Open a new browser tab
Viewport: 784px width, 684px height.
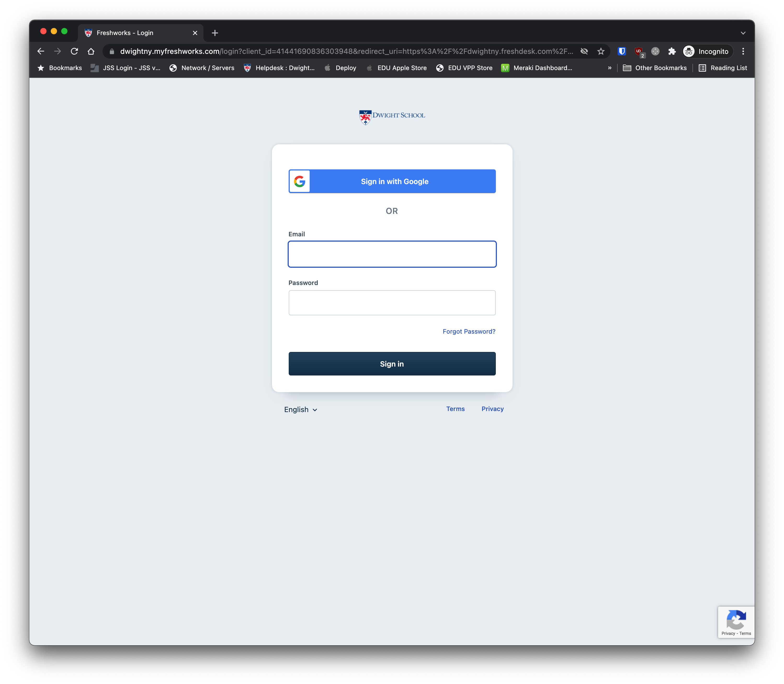pos(215,33)
